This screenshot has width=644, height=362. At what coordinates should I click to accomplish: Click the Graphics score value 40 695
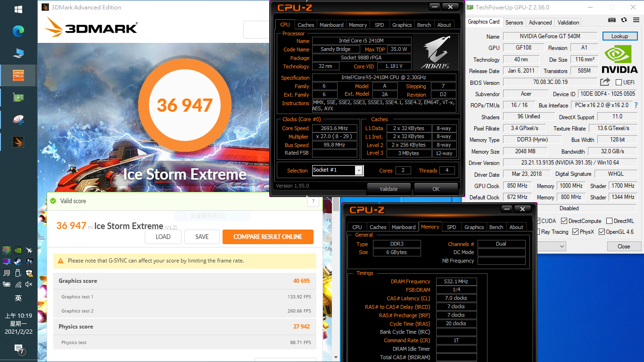[301, 281]
